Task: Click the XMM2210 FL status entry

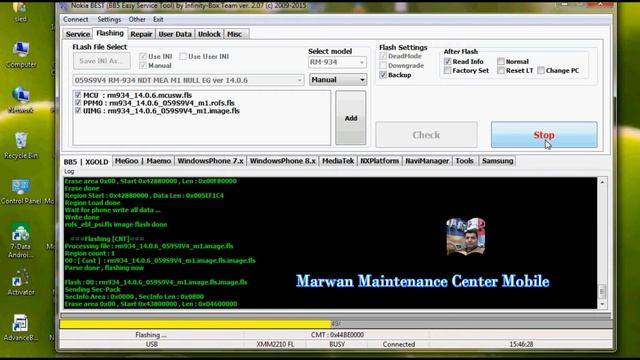Action: pos(275,344)
